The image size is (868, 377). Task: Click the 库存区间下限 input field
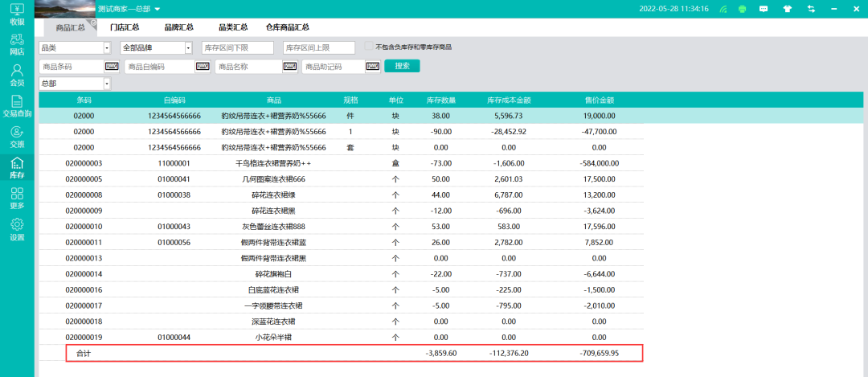coord(237,48)
